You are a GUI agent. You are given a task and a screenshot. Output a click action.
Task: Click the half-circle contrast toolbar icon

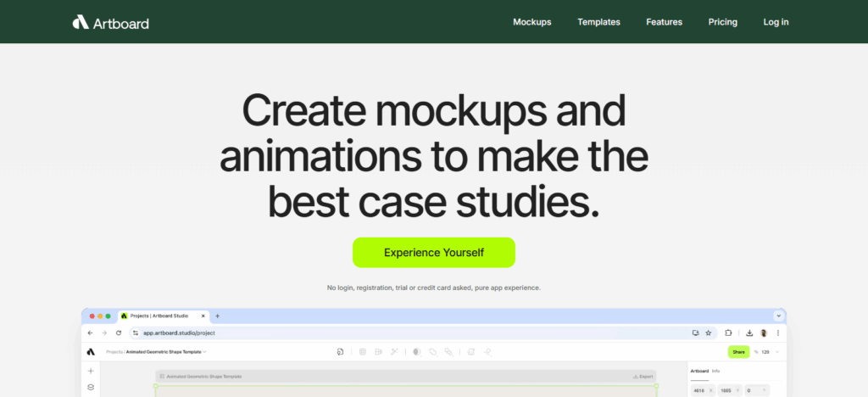click(x=416, y=351)
